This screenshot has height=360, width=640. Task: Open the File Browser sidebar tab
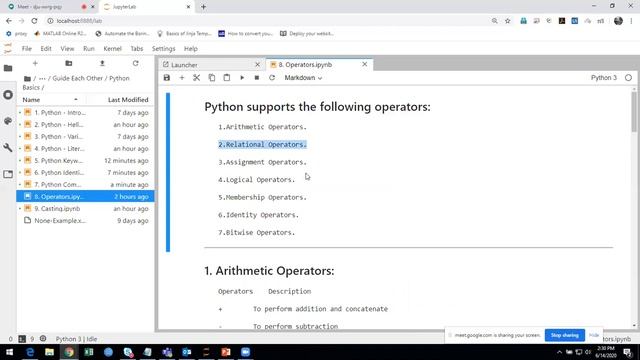pos(8,68)
